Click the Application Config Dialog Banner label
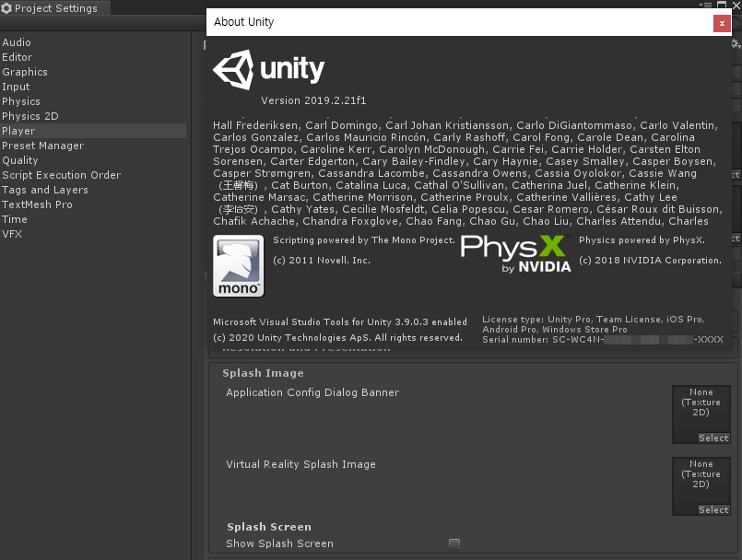The width and height of the screenshot is (742, 560). (312, 392)
